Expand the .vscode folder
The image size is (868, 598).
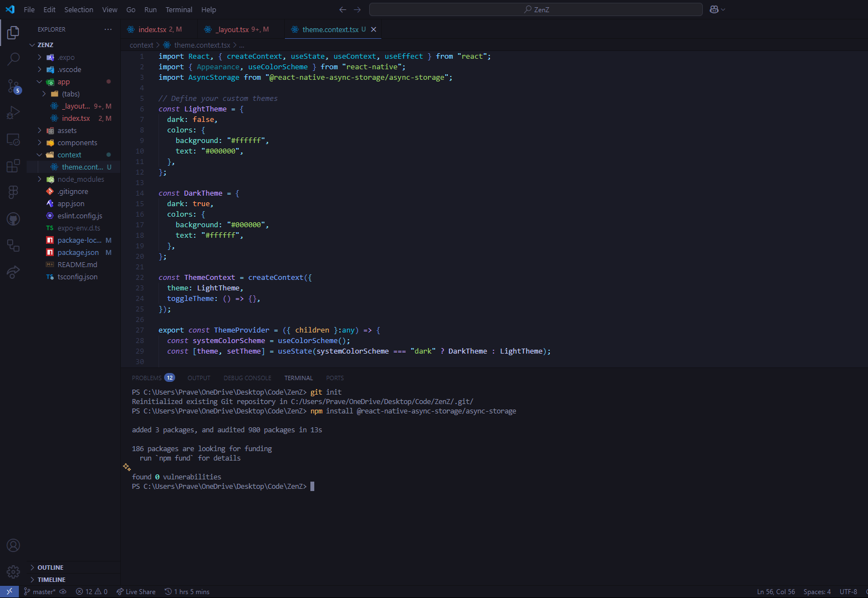[x=39, y=69]
